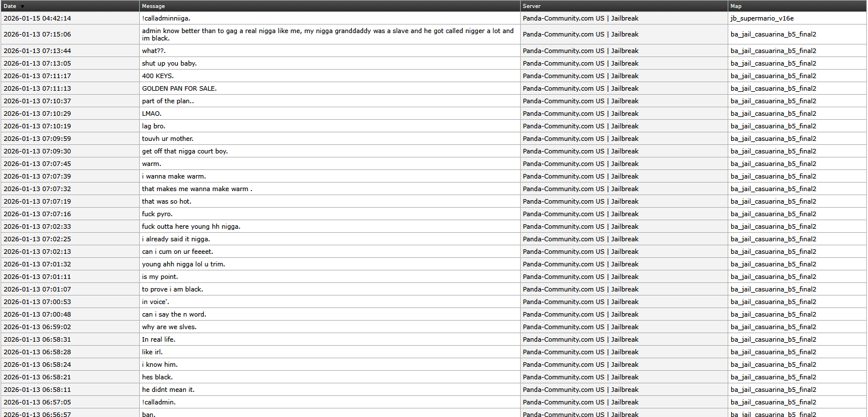Select the map cell in the 07:00:53 row
Viewport: 868px width, 417px height.
(773, 302)
